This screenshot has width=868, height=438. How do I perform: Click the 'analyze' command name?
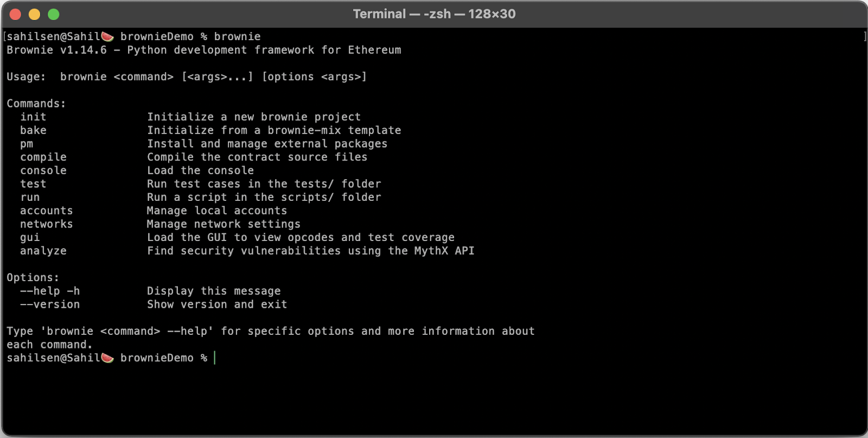point(43,251)
